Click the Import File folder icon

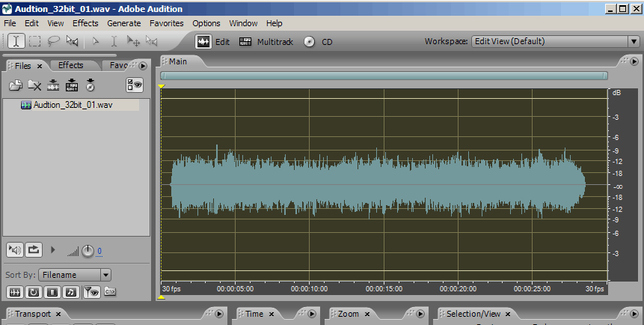(x=15, y=85)
